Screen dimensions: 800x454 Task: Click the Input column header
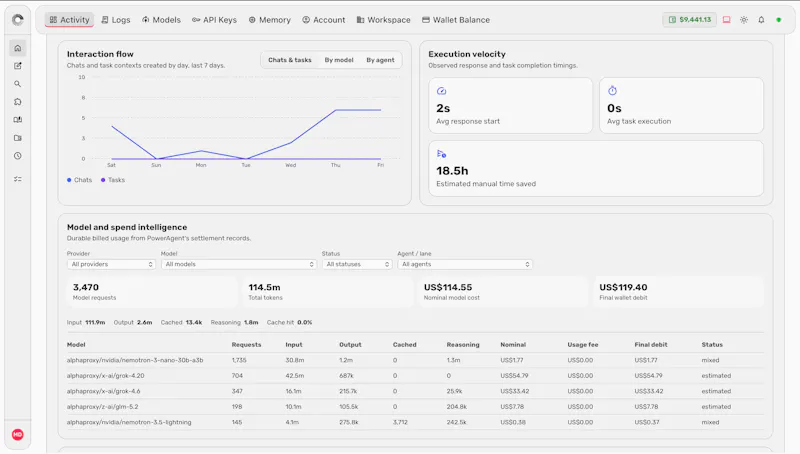pos(294,345)
